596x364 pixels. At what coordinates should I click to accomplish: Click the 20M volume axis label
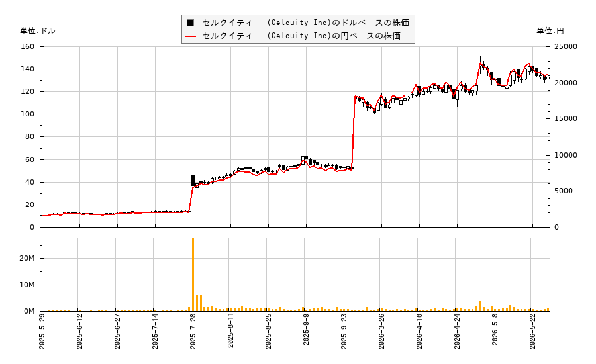27,258
